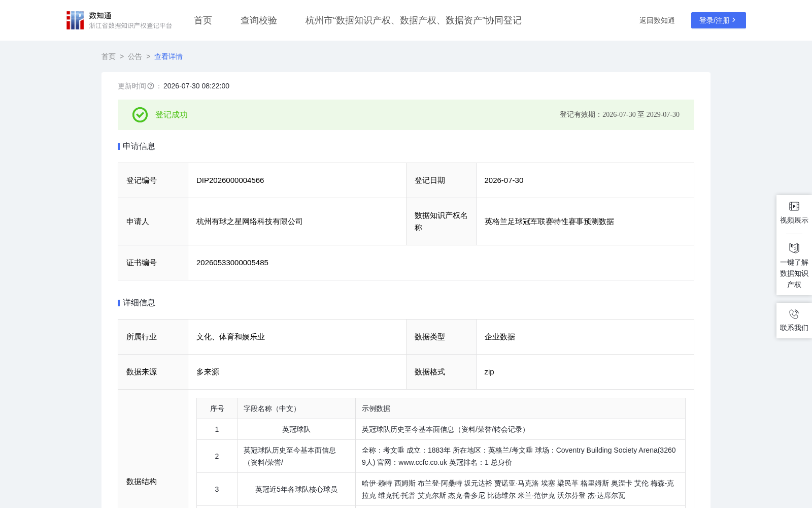The width and height of the screenshot is (812, 508).
Task: Click the 联系我们 phone icon
Action: point(794,314)
